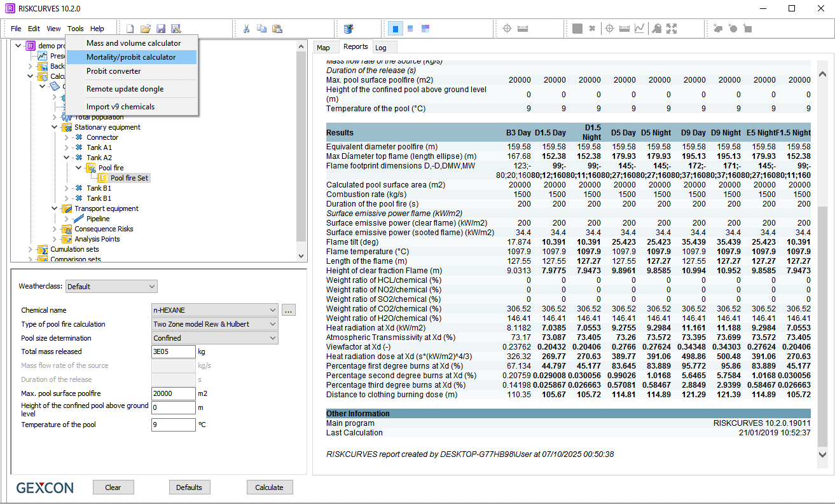Click the New project file icon

[x=130, y=29]
